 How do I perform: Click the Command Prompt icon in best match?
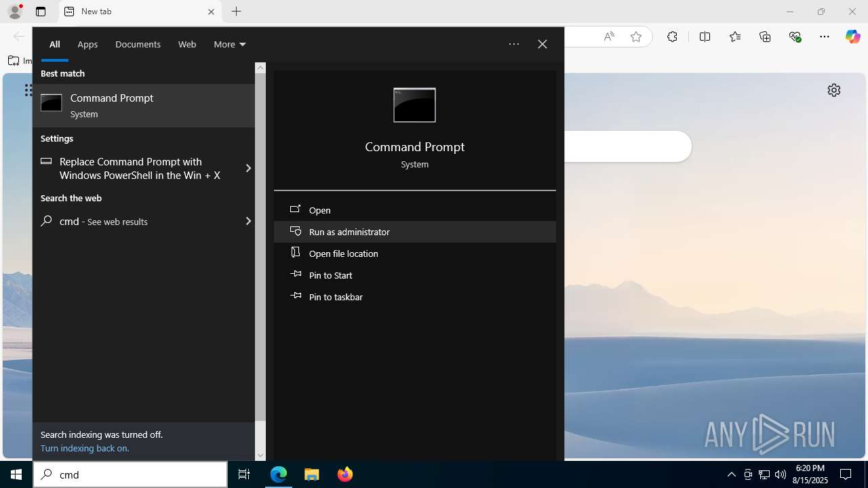coord(52,103)
